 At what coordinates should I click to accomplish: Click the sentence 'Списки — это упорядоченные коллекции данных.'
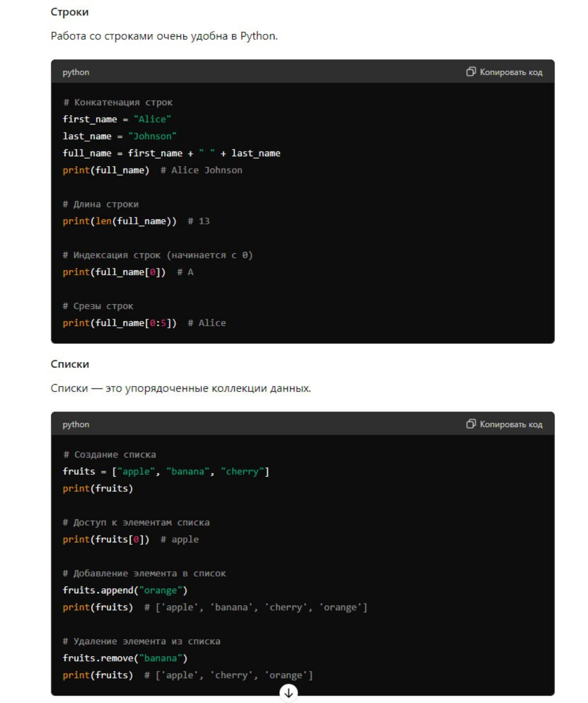(181, 388)
